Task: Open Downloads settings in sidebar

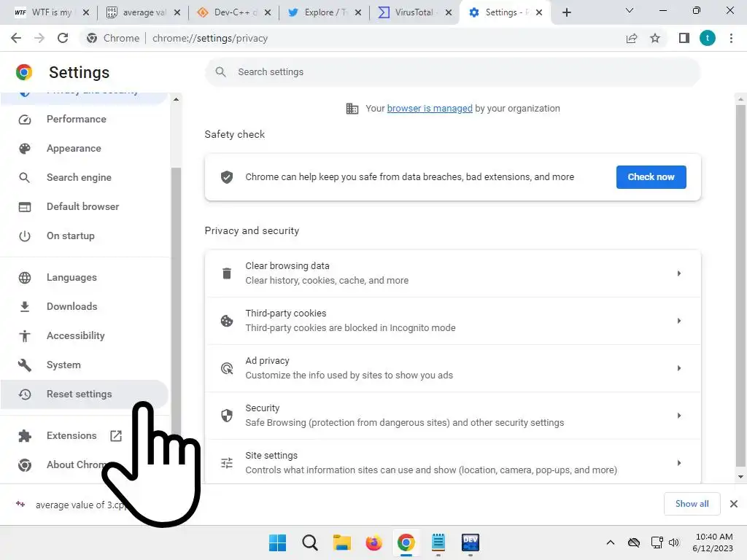Action: coord(85,306)
